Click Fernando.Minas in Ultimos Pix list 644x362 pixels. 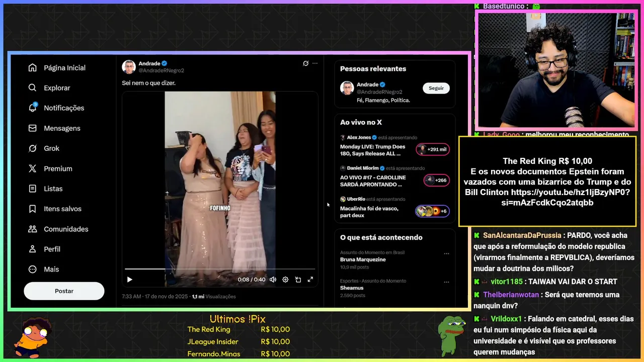(x=214, y=354)
